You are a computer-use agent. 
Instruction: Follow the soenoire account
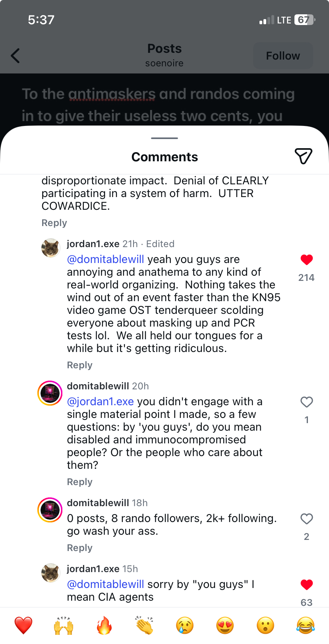click(x=283, y=56)
